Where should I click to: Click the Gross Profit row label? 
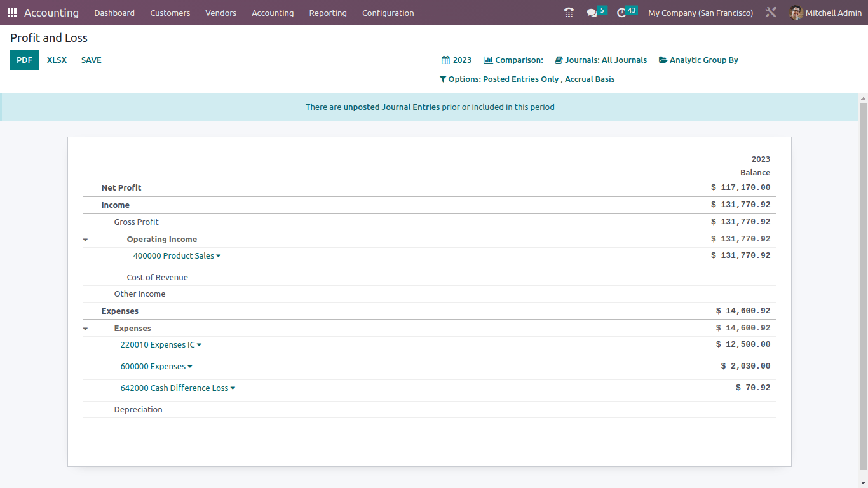coord(137,222)
